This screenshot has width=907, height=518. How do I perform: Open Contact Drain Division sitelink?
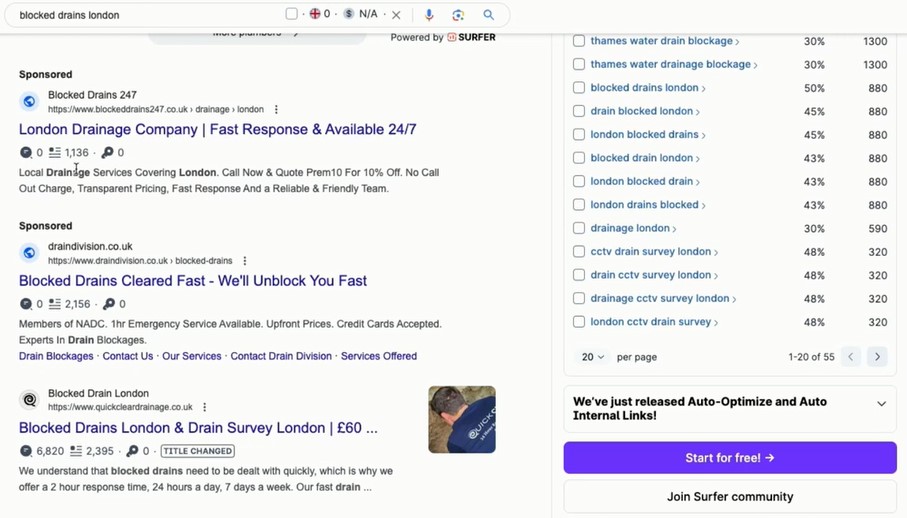click(x=281, y=356)
